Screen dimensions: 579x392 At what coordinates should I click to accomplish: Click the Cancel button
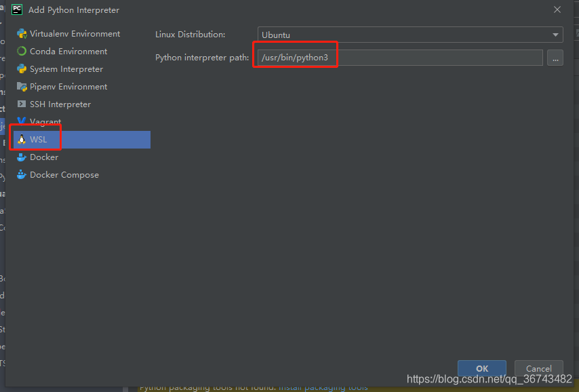(x=539, y=368)
